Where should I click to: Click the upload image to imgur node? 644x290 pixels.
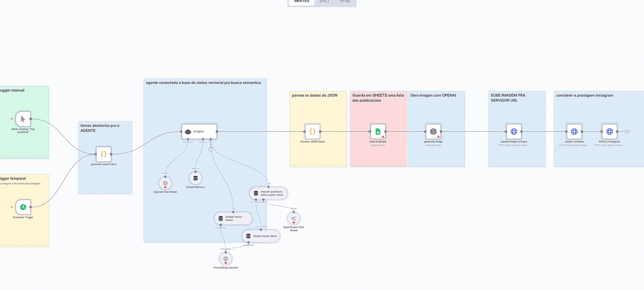(514, 132)
